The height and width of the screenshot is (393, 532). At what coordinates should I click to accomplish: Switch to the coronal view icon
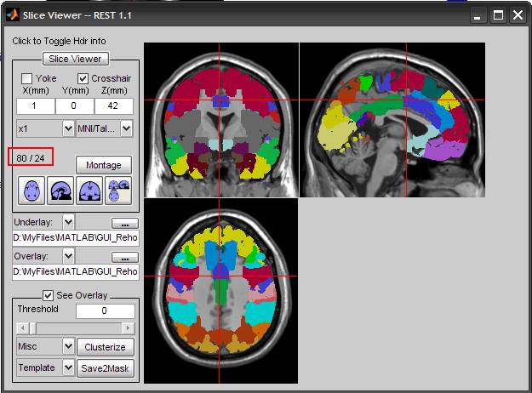point(89,191)
